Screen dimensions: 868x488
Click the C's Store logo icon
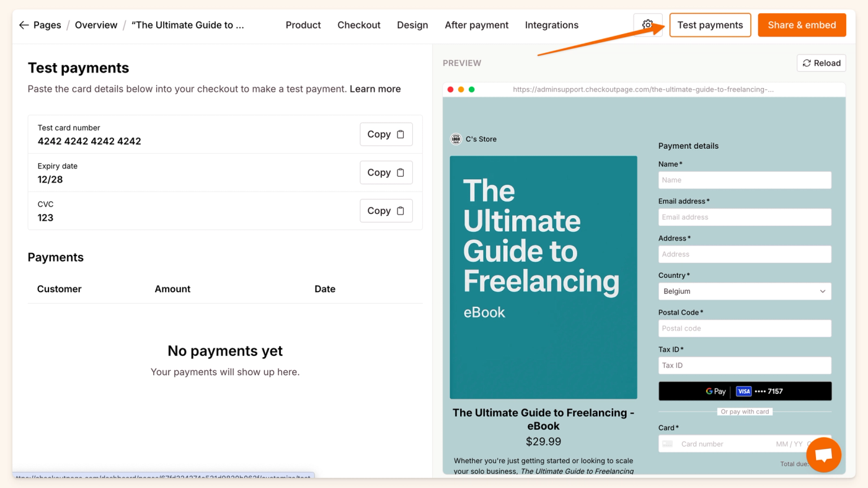[x=456, y=139]
